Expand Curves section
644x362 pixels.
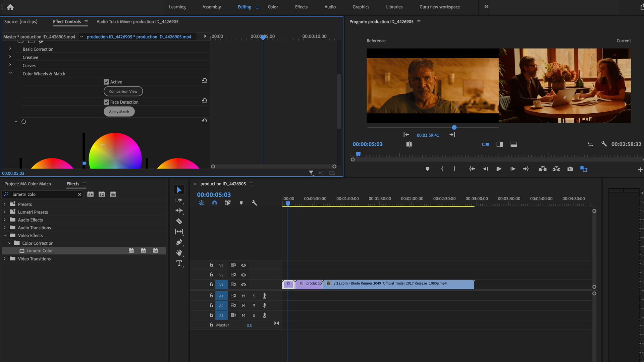pyautogui.click(x=10, y=65)
